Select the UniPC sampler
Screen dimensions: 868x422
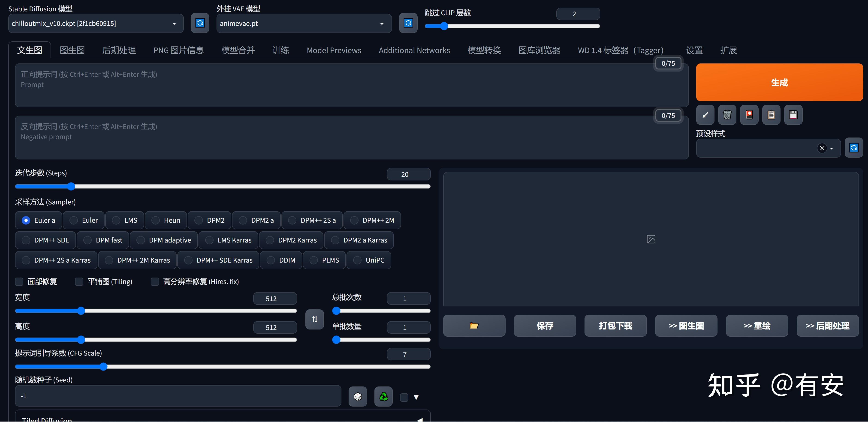click(x=369, y=260)
